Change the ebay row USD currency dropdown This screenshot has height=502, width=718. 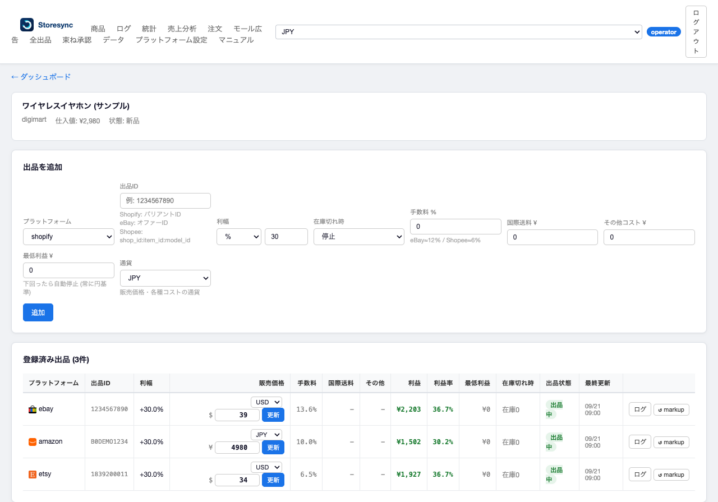pyautogui.click(x=266, y=402)
